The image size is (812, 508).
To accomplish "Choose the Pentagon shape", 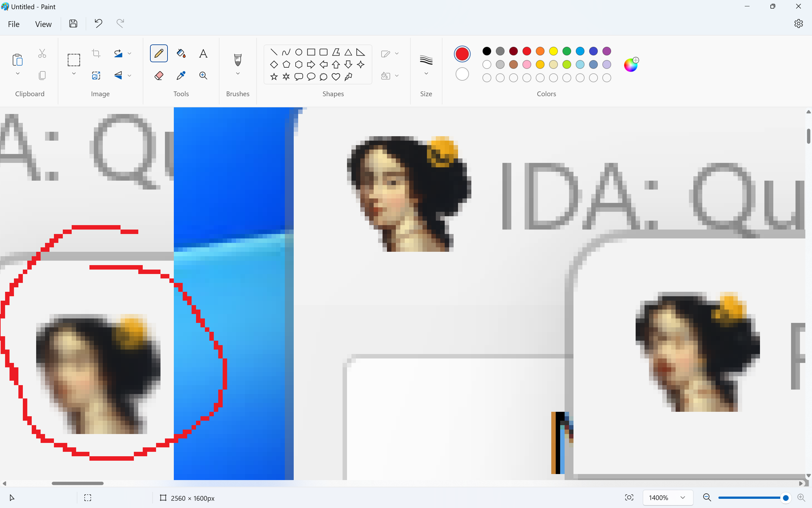I will tap(286, 64).
